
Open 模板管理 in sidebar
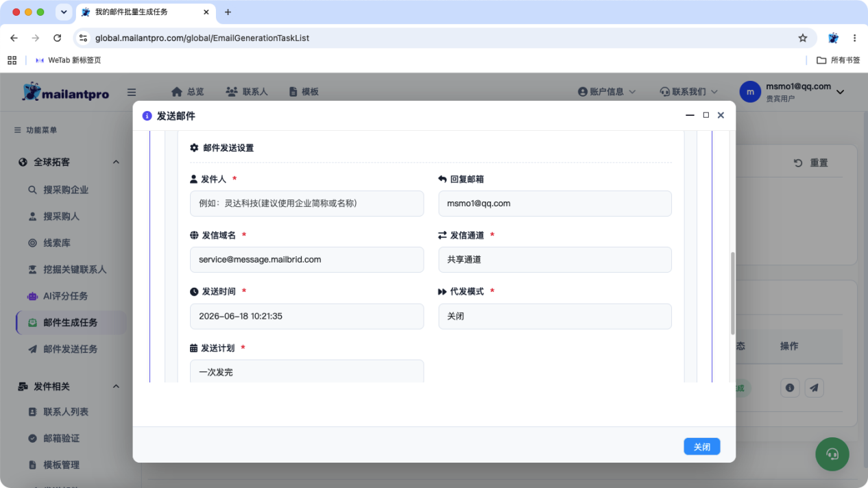(x=61, y=465)
